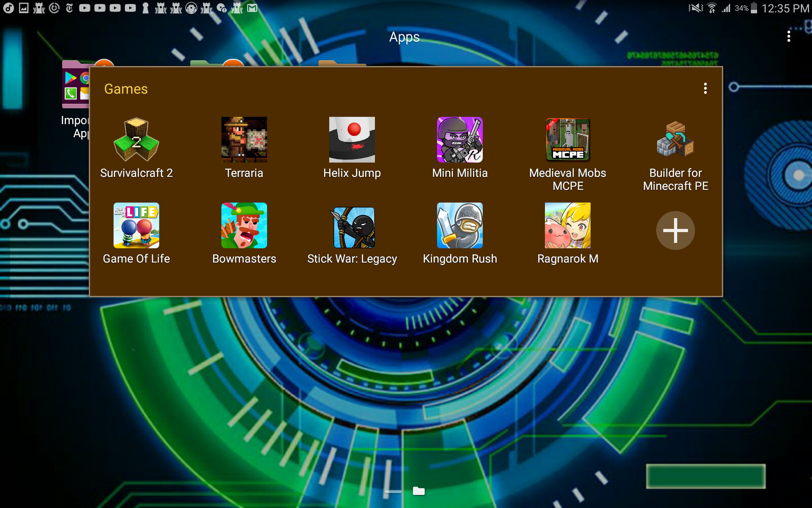Launch the Bowmasters game icon
Image resolution: width=812 pixels, height=508 pixels.
coord(244,225)
